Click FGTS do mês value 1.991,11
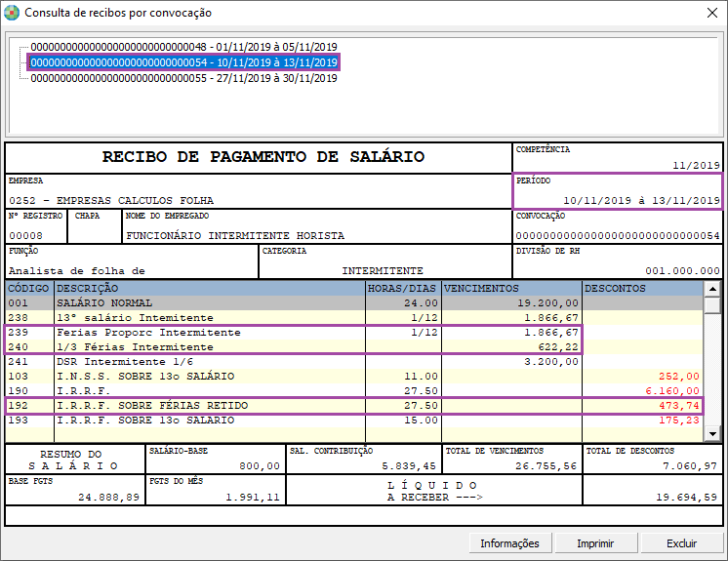 [253, 498]
